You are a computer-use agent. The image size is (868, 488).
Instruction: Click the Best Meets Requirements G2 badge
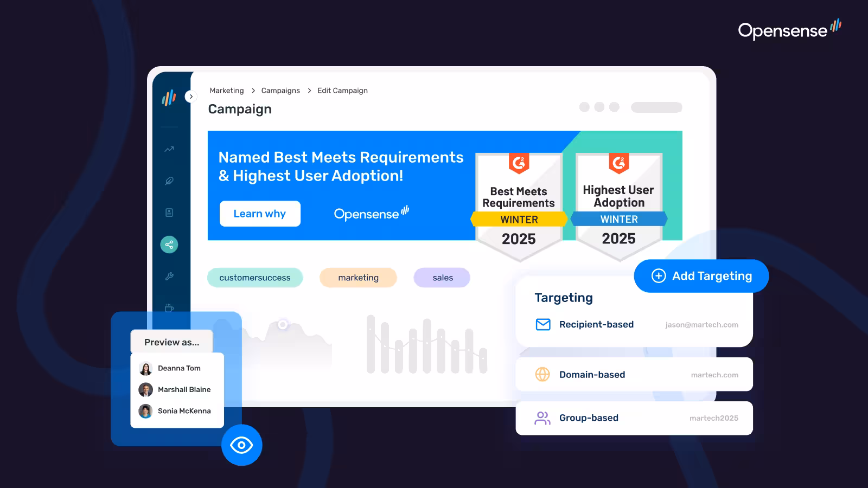[x=519, y=207]
